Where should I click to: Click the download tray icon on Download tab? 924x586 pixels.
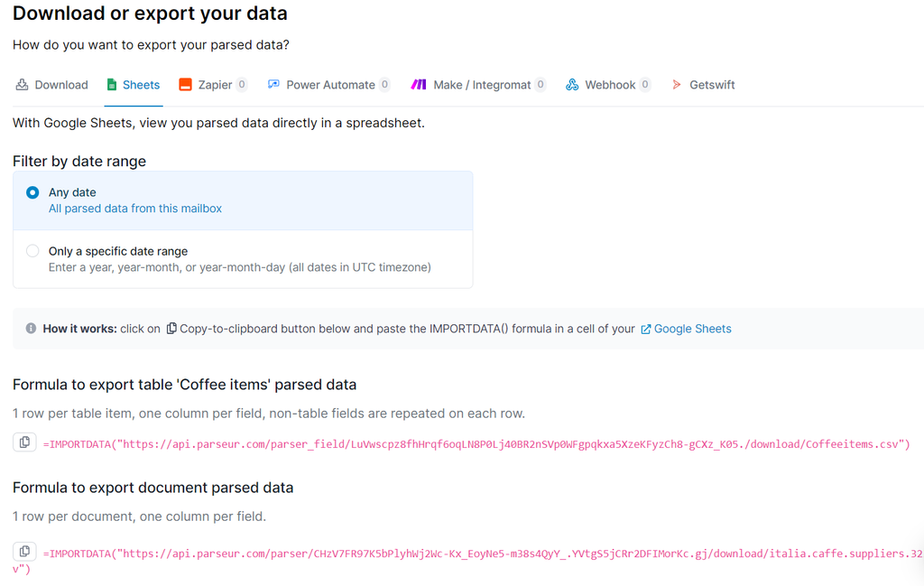tap(20, 84)
